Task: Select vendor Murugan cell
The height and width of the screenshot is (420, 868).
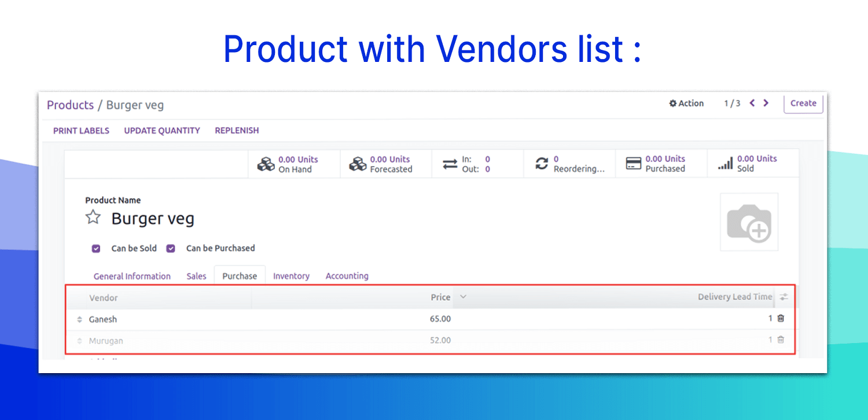Action: (x=106, y=341)
